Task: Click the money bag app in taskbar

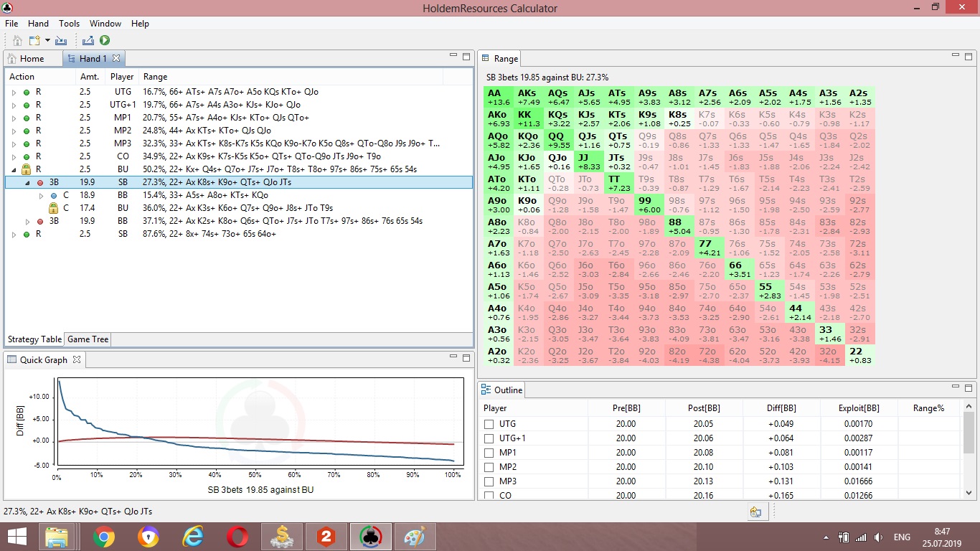Action: [282, 537]
